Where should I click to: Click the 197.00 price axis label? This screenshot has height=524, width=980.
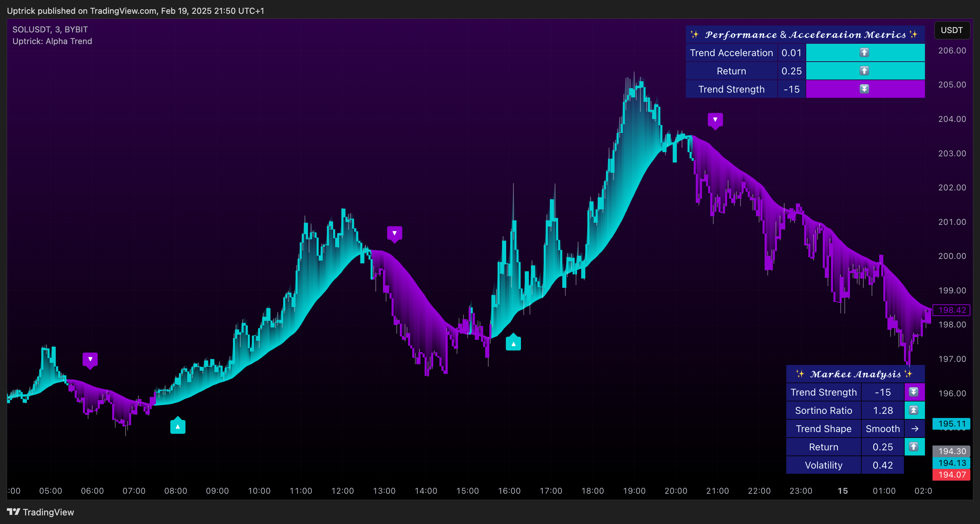(952, 359)
